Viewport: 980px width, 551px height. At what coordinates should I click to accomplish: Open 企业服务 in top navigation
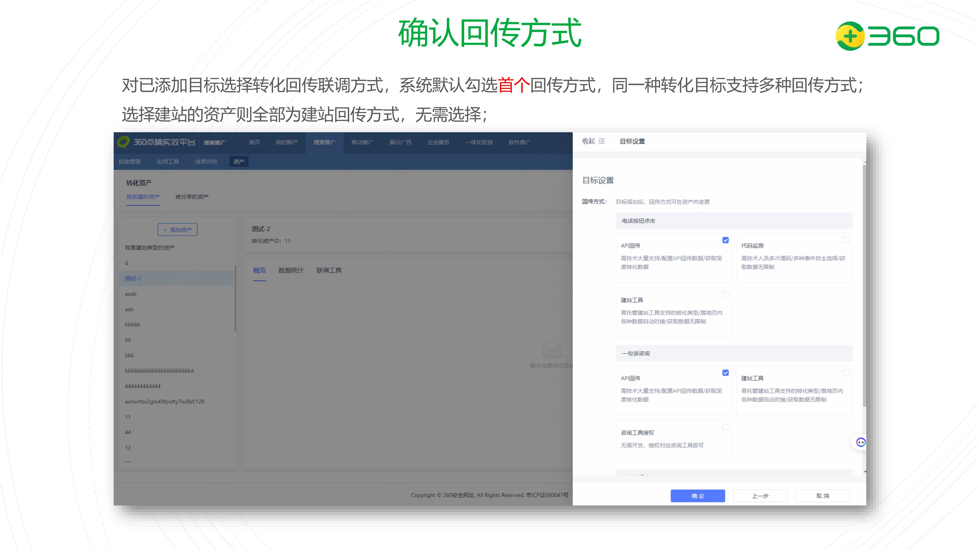click(x=438, y=142)
